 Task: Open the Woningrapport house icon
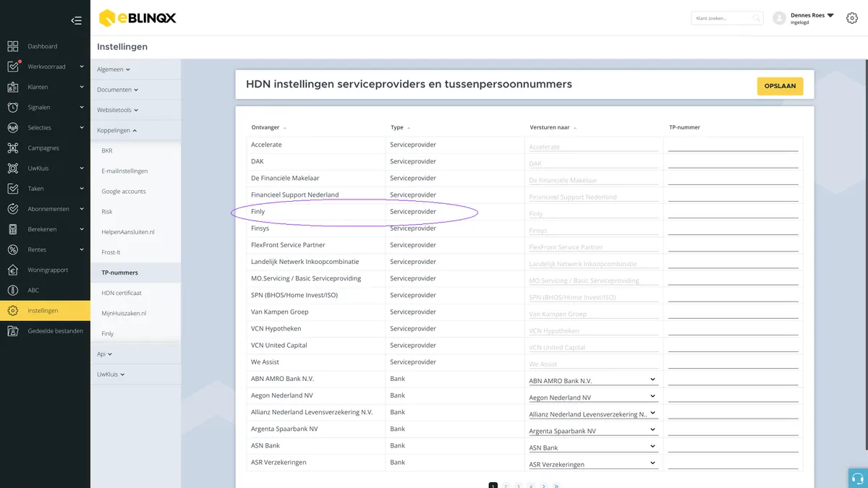(x=13, y=270)
